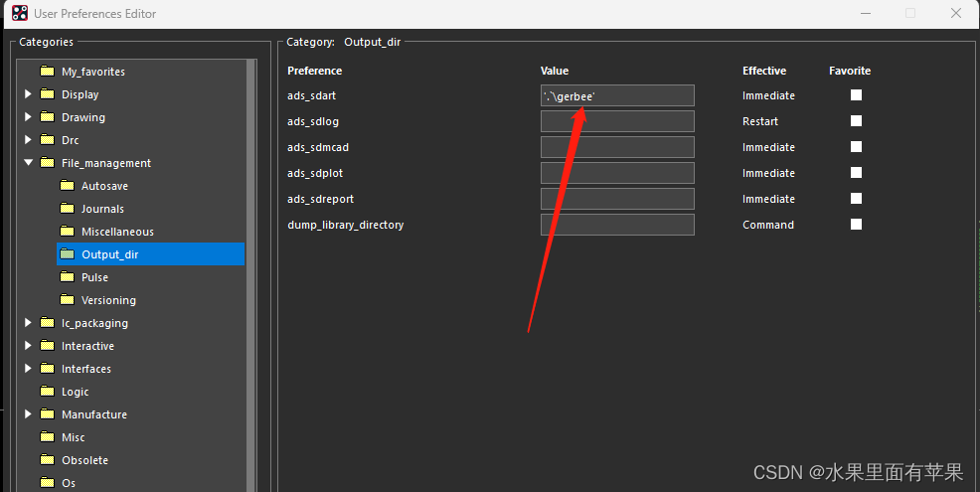Viewport: 980px width, 492px height.
Task: Click the Categories panel vertical scrollbar
Action: [250, 278]
